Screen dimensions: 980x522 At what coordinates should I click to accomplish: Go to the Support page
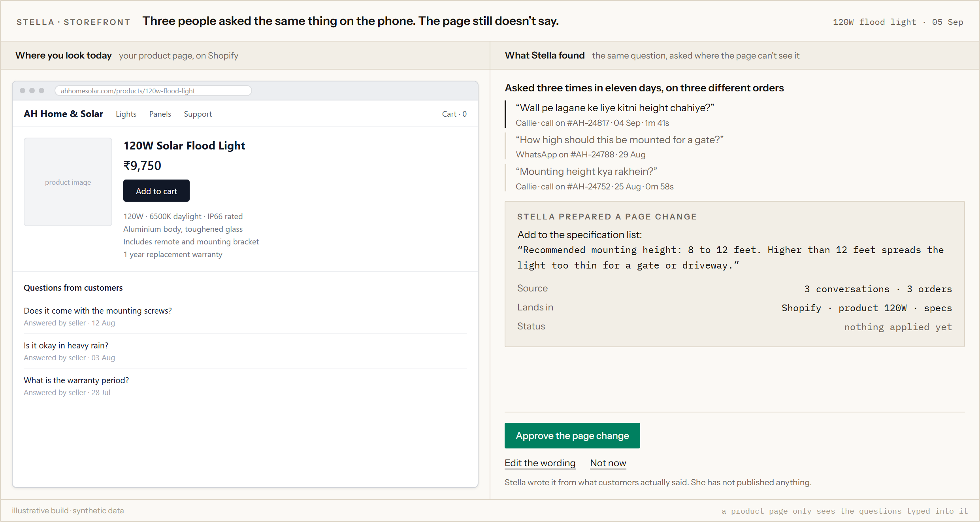[198, 114]
